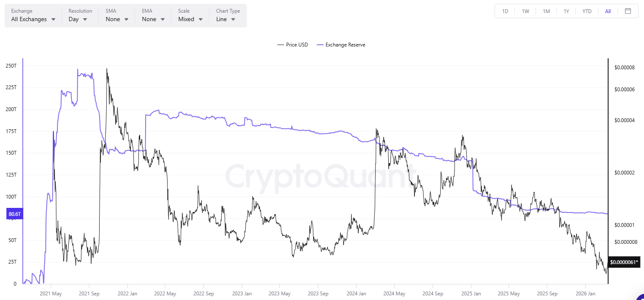Viewport: 644px width, 300px height.
Task: Hide the Exchange Reserve line via its legend entry
Action: (341, 44)
